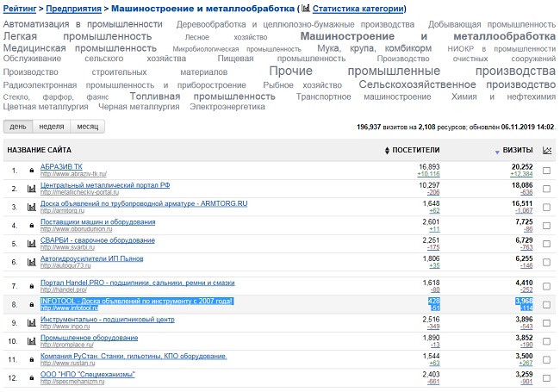
Task: Open Цветная металлургия category
Action: pyautogui.click(x=46, y=107)
